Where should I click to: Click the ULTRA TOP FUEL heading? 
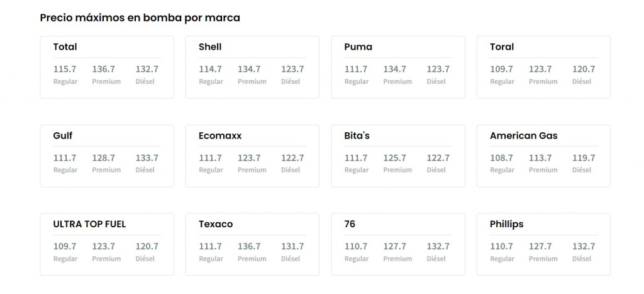89,224
